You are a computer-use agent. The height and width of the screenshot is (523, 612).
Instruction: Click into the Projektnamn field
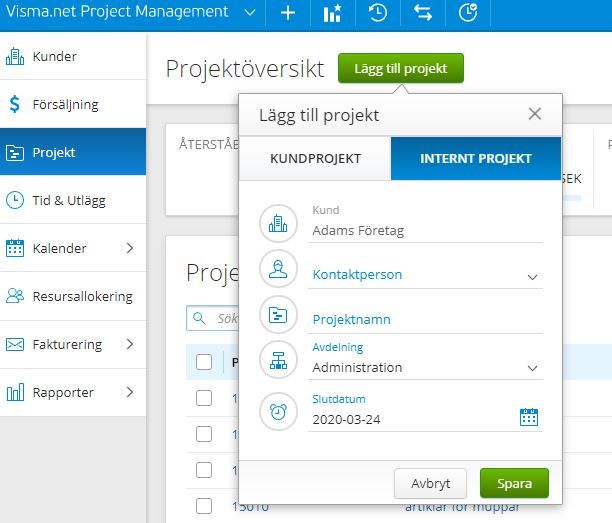point(425,320)
